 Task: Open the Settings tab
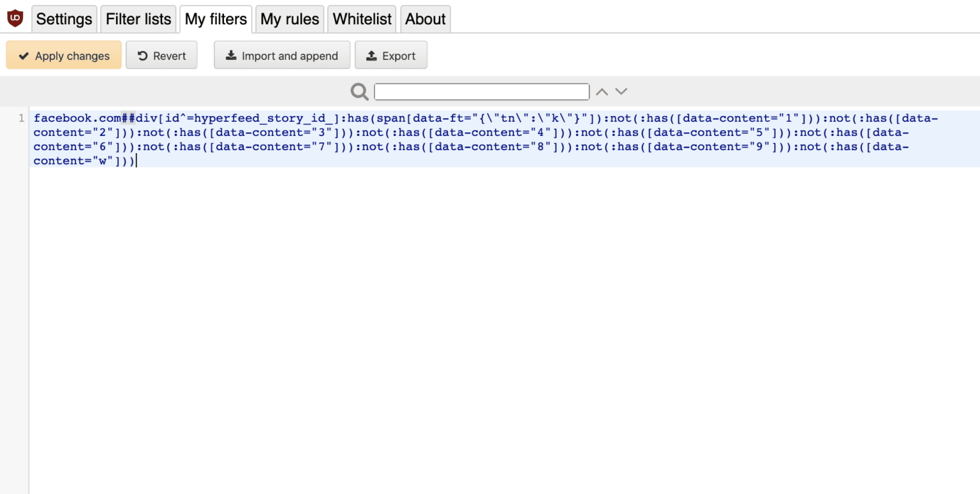pyautogui.click(x=64, y=19)
